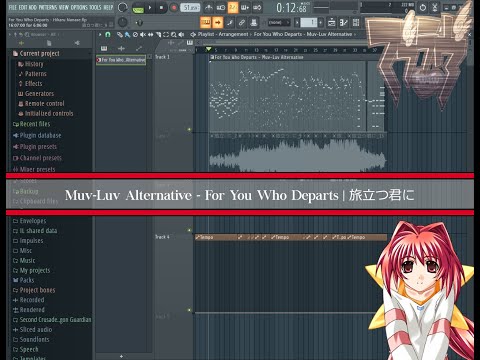Switch to browser plugin tab icon

coord(77,43)
